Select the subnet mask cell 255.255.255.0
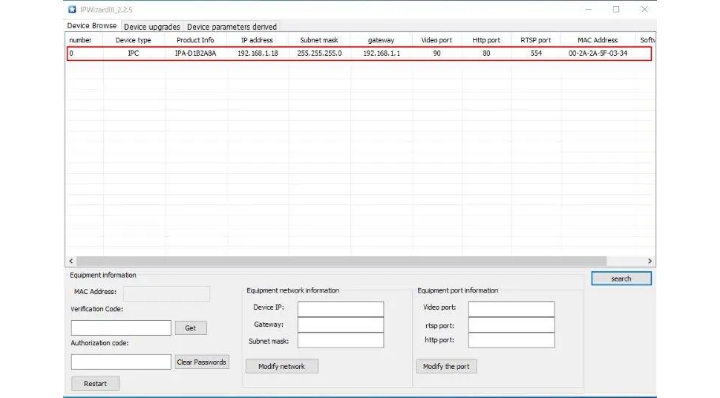Image resolution: width=720 pixels, height=398 pixels. tap(319, 53)
